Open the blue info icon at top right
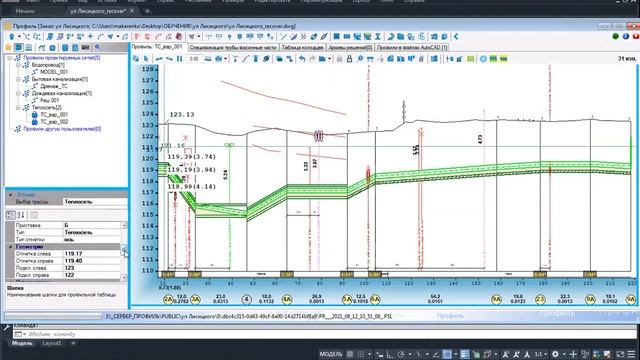The height and width of the screenshot is (360, 640). [626, 36]
